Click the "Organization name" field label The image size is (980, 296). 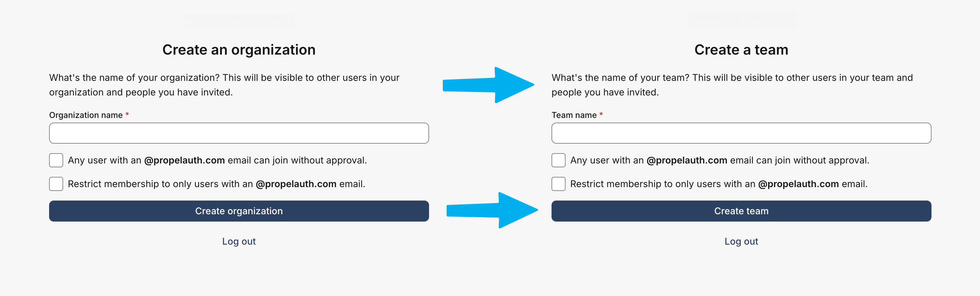click(86, 115)
